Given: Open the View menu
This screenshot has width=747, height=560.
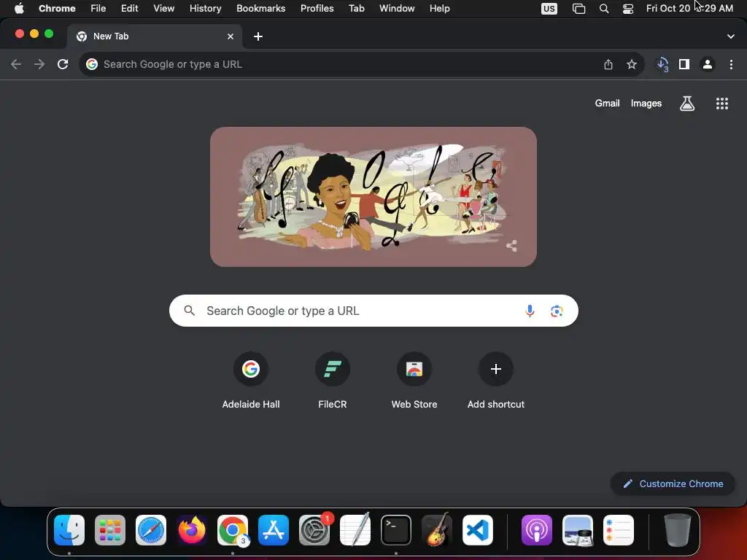Looking at the screenshot, I should click(164, 9).
